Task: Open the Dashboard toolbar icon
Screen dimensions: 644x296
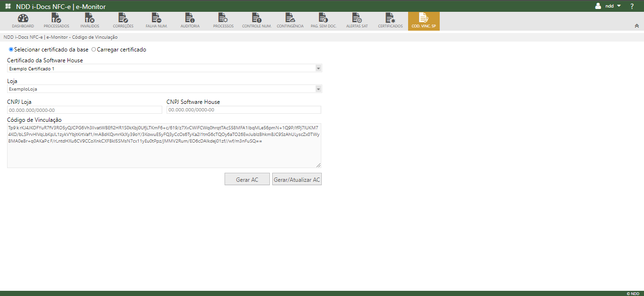Action: [23, 21]
